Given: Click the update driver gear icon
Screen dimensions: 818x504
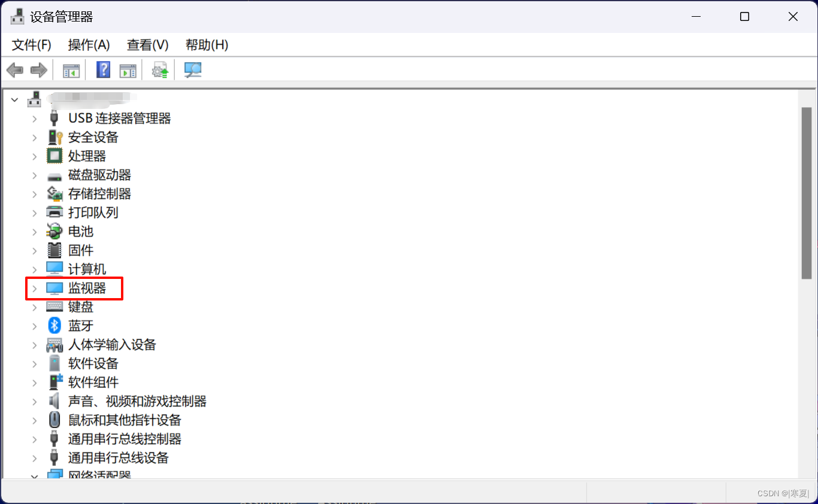Looking at the screenshot, I should 159,69.
